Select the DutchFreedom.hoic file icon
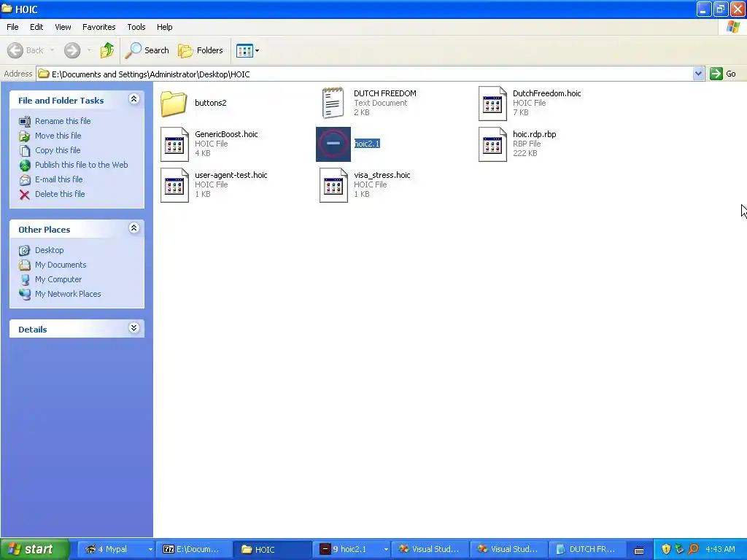 [492, 104]
